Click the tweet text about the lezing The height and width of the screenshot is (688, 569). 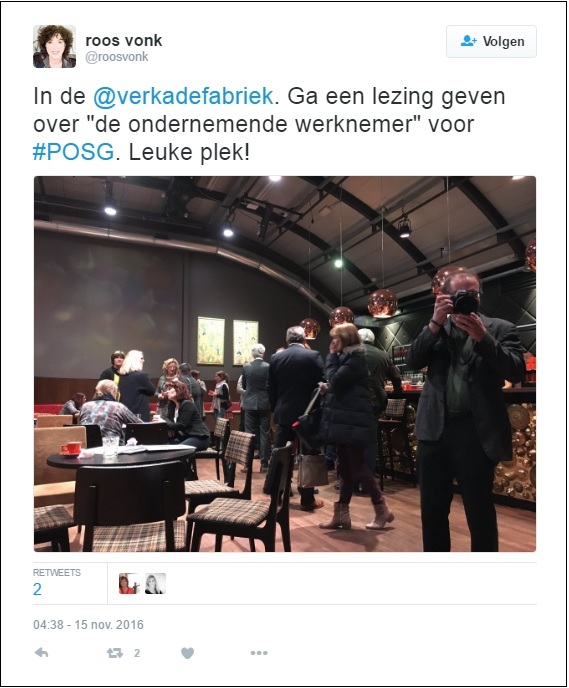click(x=269, y=124)
